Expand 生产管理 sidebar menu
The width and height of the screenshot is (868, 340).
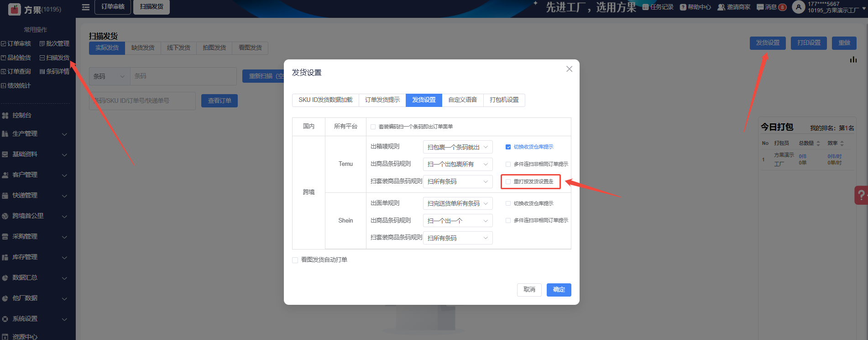pyautogui.click(x=35, y=134)
